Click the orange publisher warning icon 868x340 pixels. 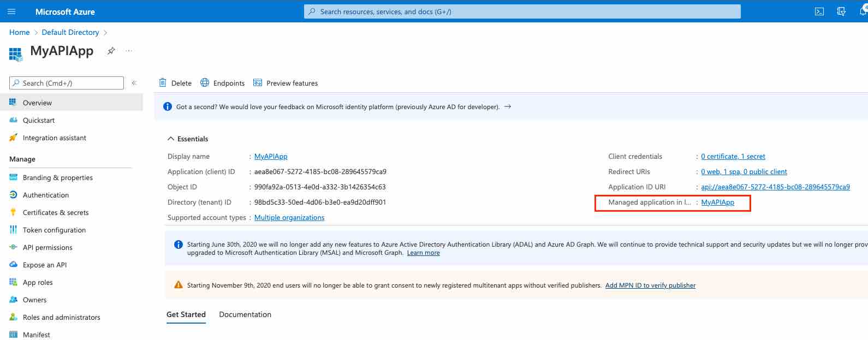178,285
